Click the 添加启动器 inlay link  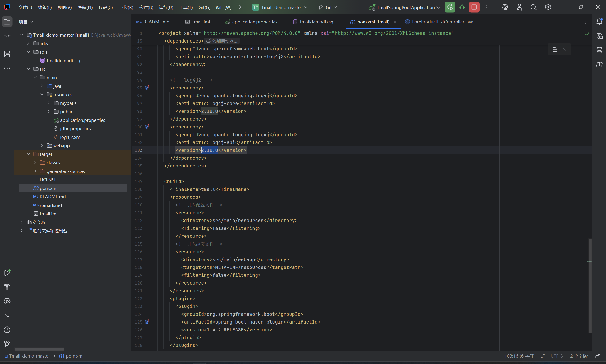[222, 41]
